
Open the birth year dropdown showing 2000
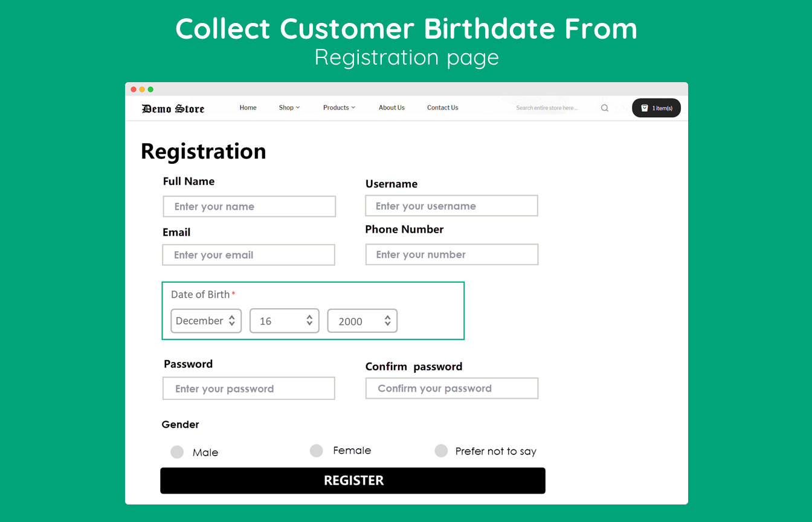click(362, 321)
